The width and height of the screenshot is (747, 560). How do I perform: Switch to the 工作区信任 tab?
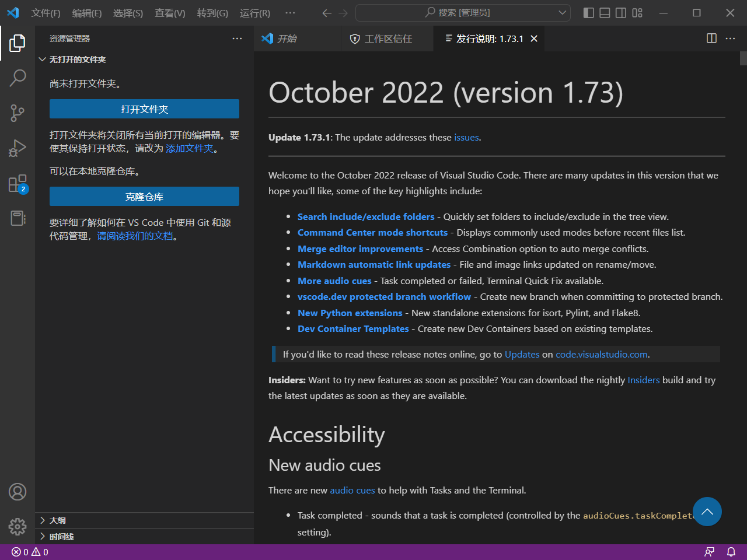coord(387,38)
